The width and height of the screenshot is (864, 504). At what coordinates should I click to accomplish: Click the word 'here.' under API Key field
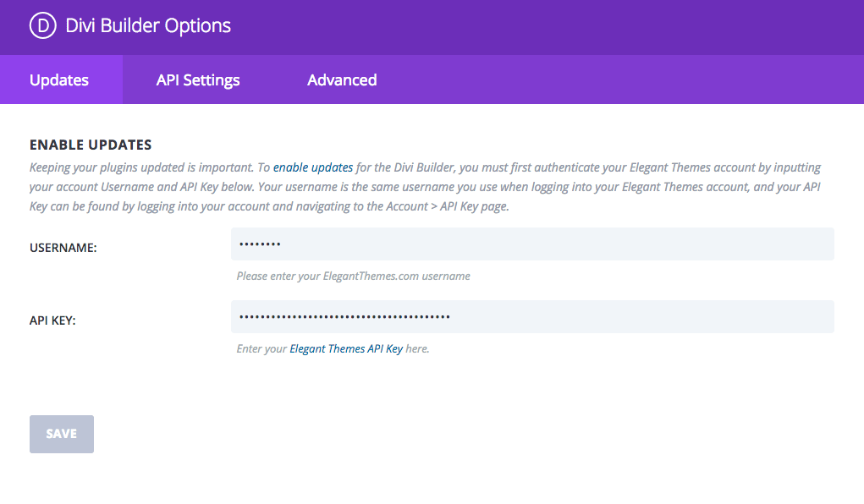[x=417, y=348]
